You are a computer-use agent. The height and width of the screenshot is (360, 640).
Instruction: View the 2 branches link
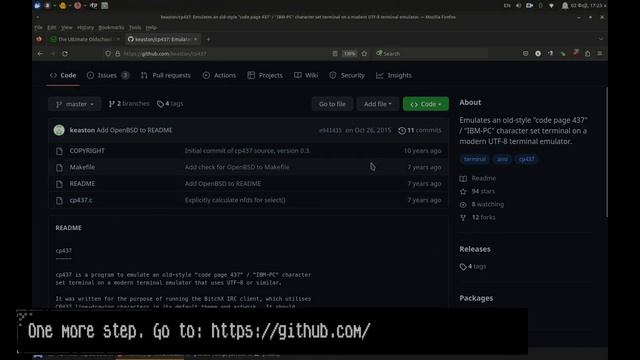click(129, 104)
